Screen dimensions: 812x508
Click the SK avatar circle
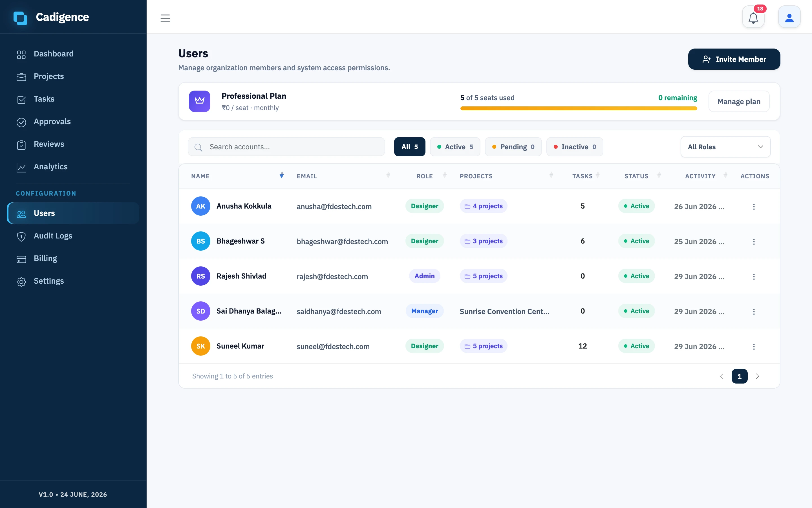(x=201, y=346)
